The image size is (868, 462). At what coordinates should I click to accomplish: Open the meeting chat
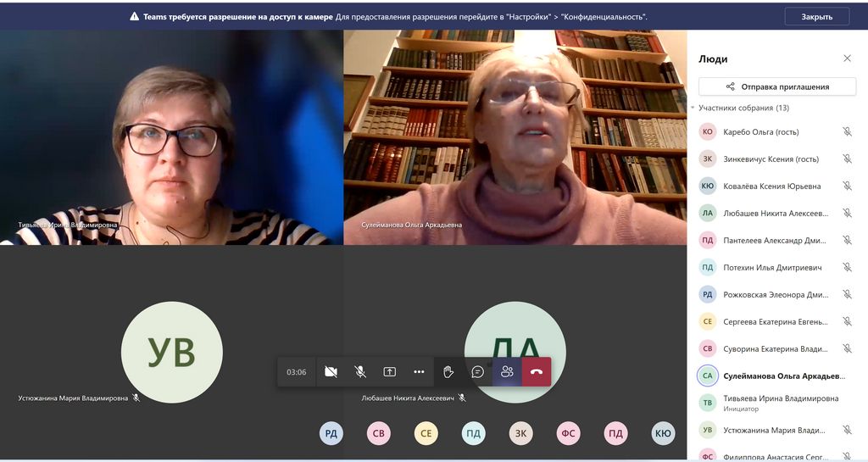coord(478,371)
